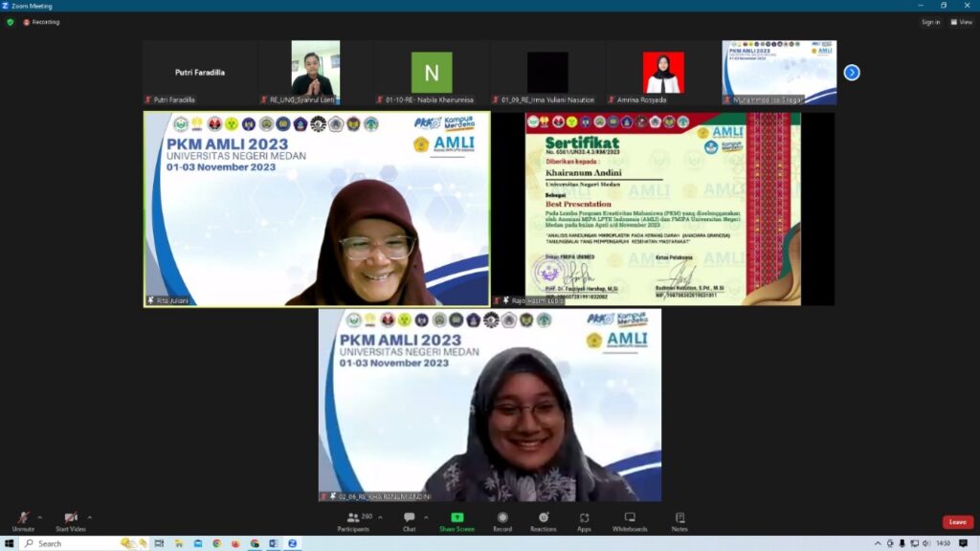Open the Notes tool
The height and width of the screenshot is (551, 980).
pos(679,521)
